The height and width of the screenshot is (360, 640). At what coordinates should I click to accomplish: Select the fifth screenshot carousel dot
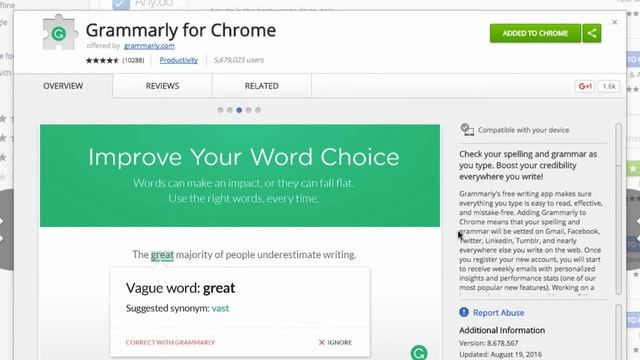tap(258, 110)
